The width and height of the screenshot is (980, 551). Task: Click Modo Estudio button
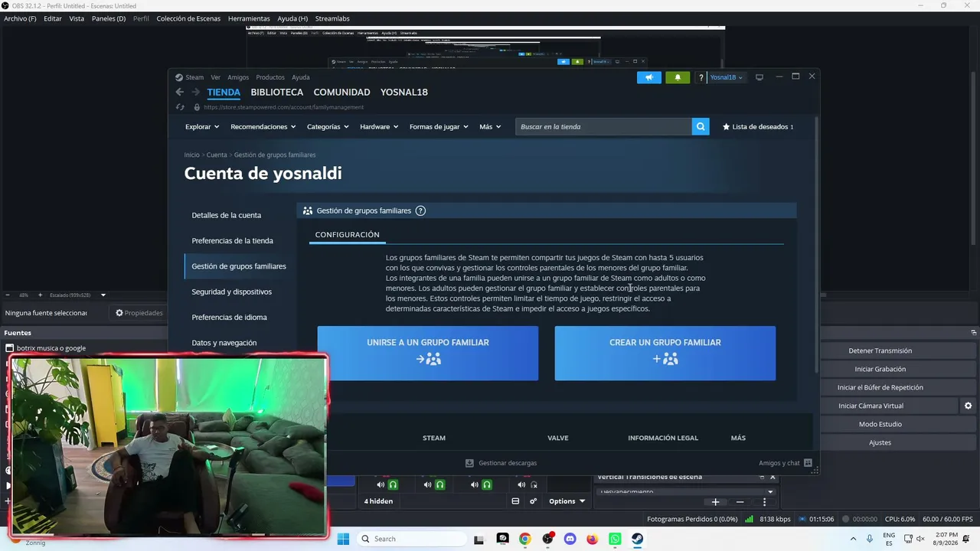point(880,424)
